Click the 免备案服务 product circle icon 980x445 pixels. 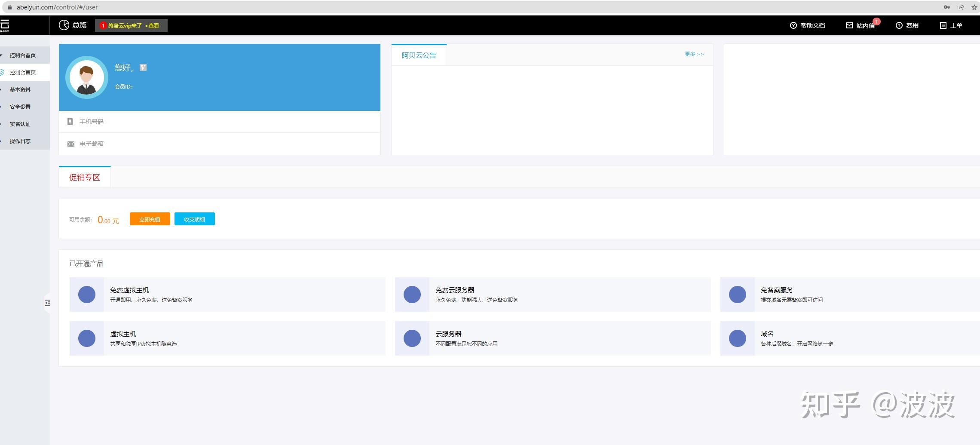click(738, 295)
